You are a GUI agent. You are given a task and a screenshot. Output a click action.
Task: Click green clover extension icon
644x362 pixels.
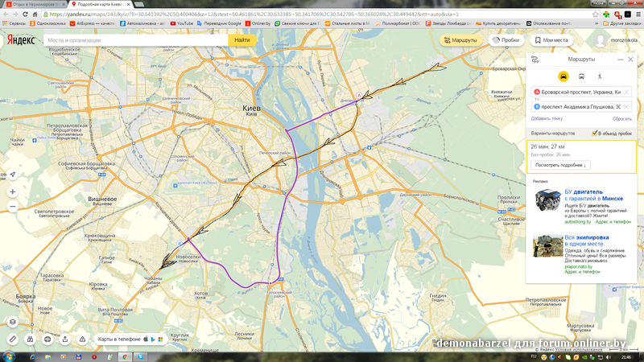[x=606, y=14]
